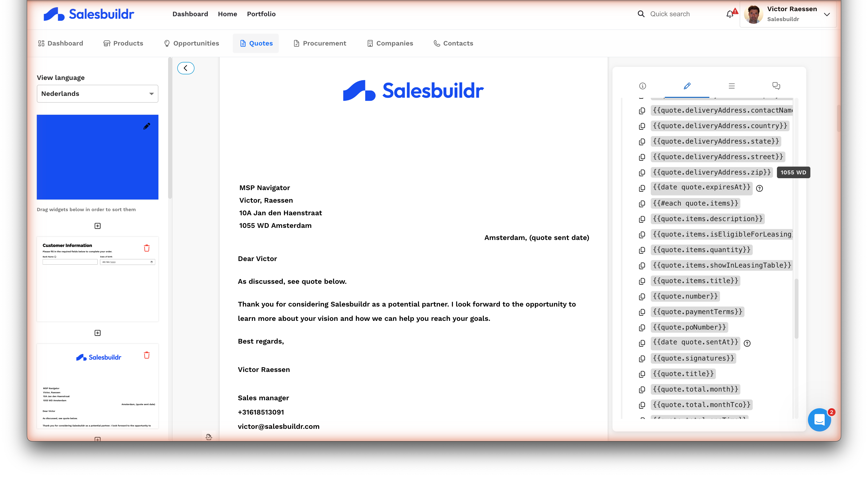Open the list lines tab in right panel
This screenshot has height=477, width=868.
pyautogui.click(x=732, y=86)
